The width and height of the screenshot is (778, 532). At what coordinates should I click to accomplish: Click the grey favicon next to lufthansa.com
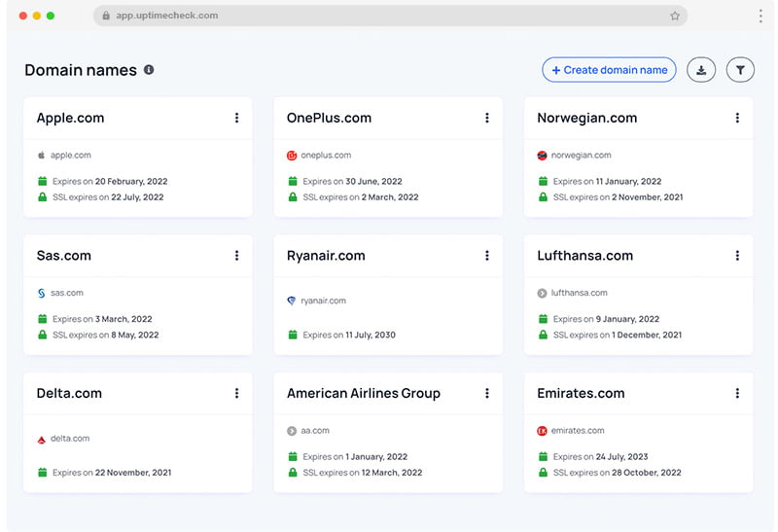[542, 294]
